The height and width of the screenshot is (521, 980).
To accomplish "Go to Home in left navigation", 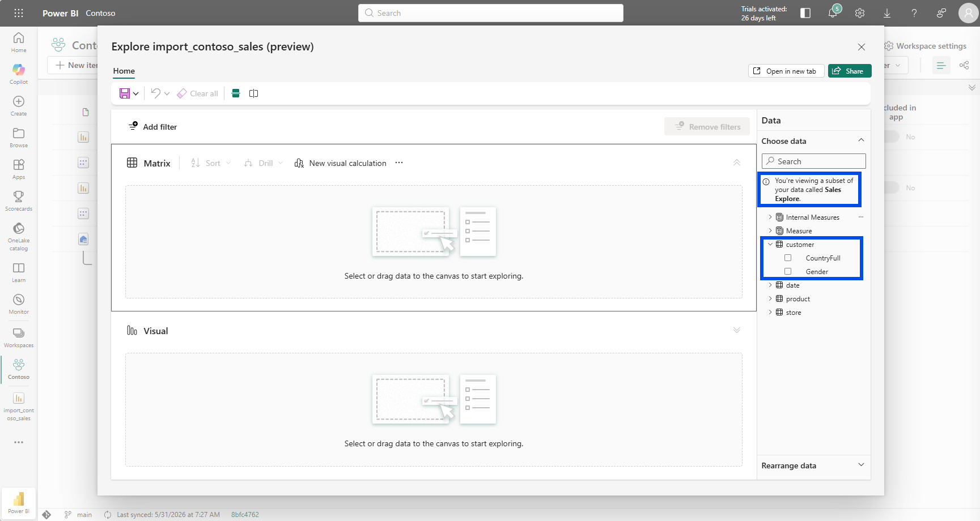I will coord(19,42).
